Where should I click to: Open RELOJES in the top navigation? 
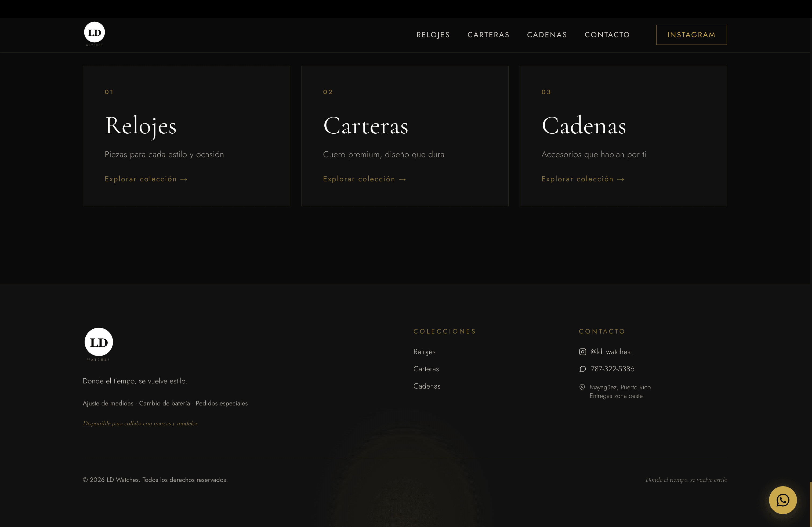[x=433, y=35]
